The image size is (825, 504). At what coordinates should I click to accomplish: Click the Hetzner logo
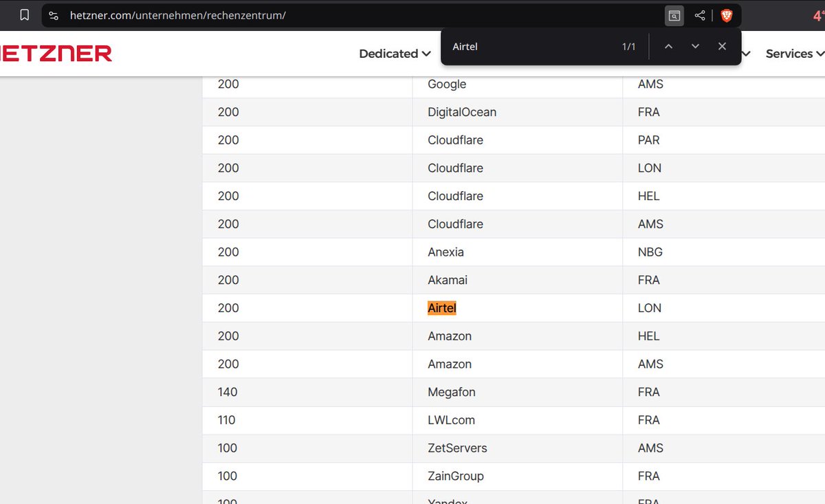(56, 54)
